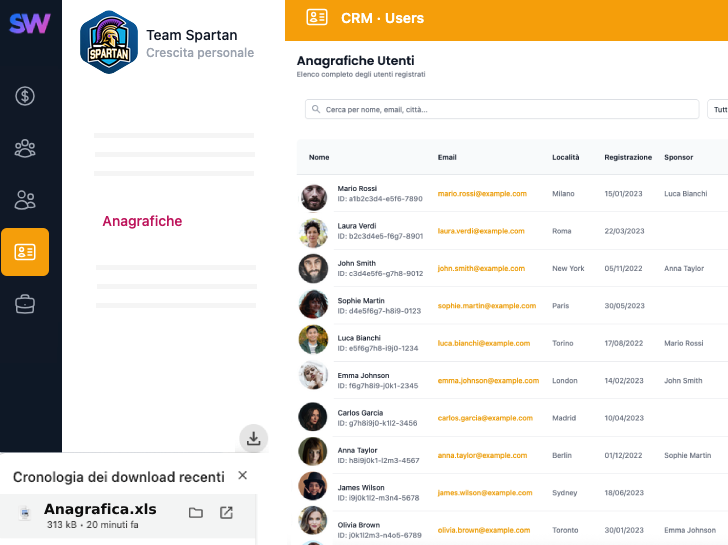
Task: Click the New York location cell
Action: tap(568, 268)
